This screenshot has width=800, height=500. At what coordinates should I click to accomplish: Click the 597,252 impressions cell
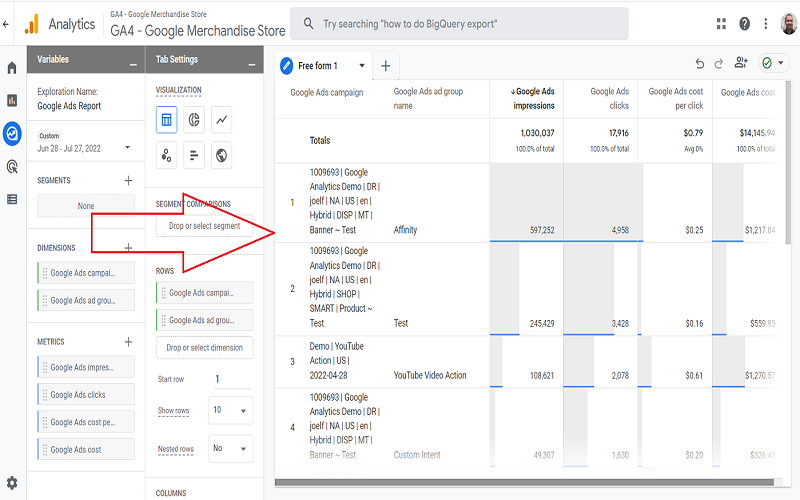click(x=527, y=203)
